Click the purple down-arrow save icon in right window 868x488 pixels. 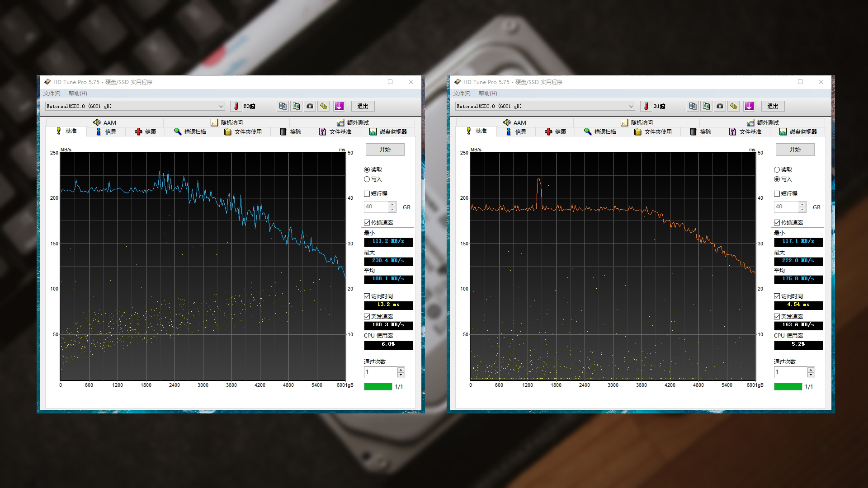point(749,106)
